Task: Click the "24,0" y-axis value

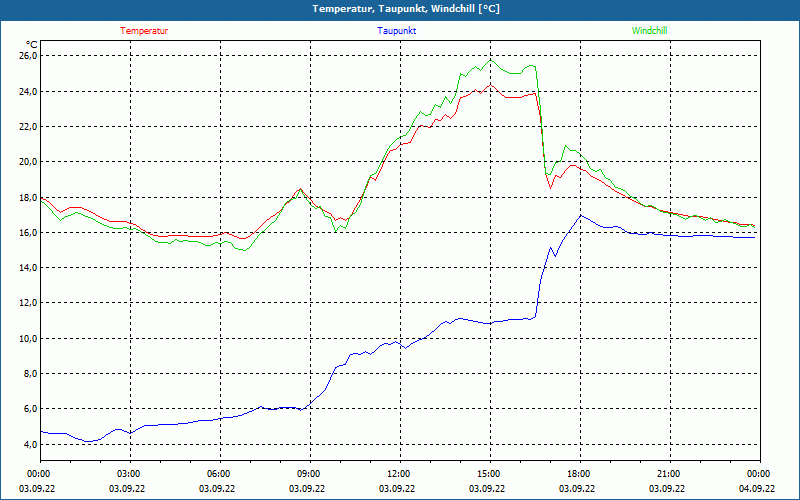Action: coord(28,91)
